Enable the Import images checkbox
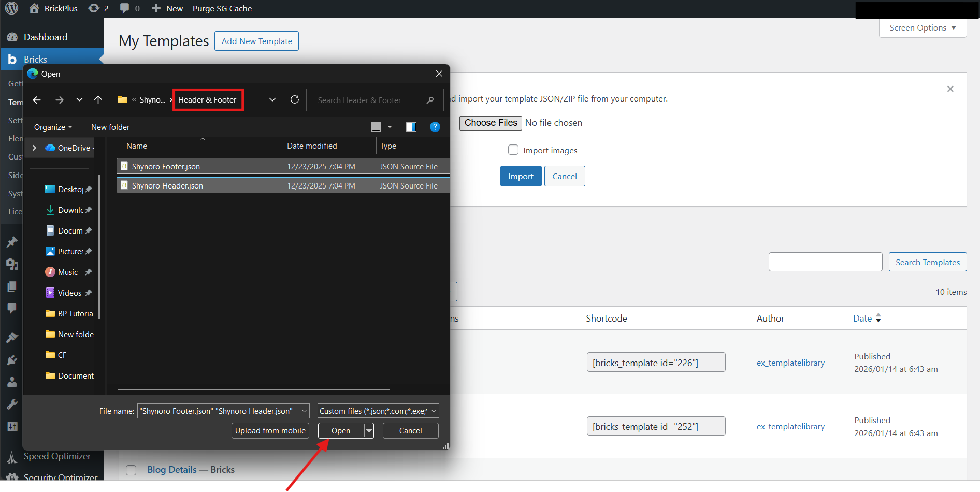 513,150
